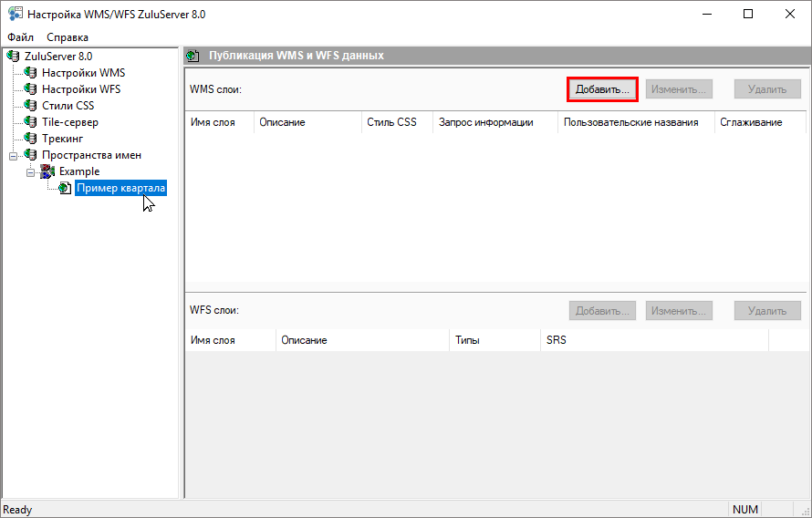Click the Запрос информации column header

pyautogui.click(x=494, y=122)
